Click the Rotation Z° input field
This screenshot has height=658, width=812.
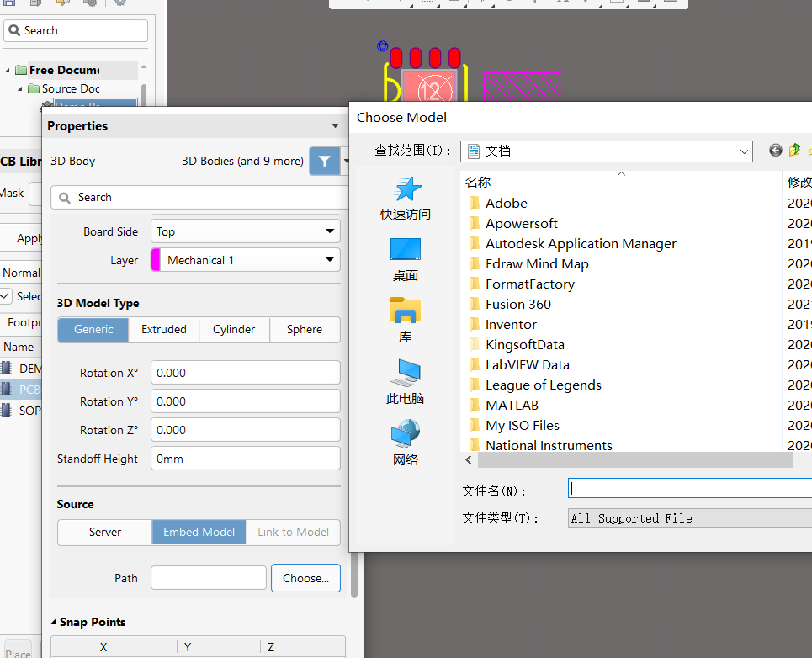(246, 430)
